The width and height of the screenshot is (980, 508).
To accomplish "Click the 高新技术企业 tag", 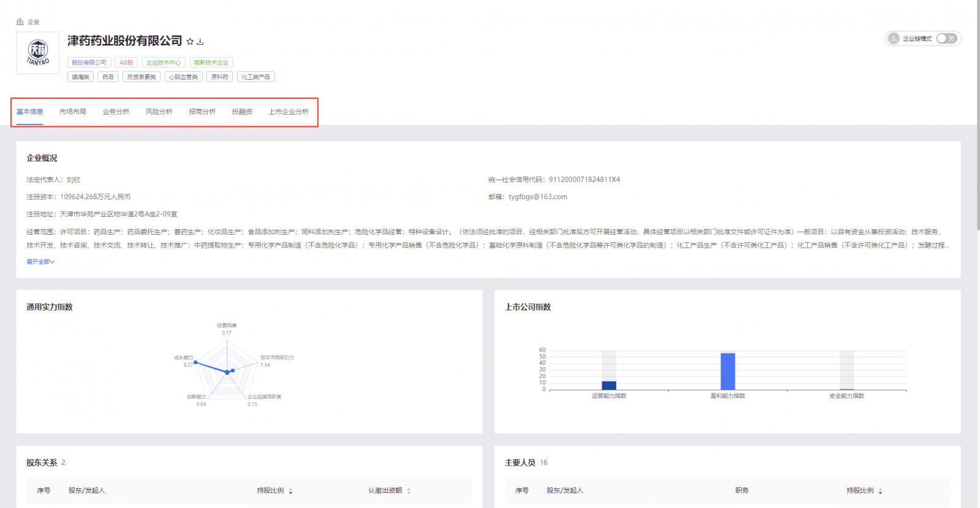I will click(x=211, y=63).
